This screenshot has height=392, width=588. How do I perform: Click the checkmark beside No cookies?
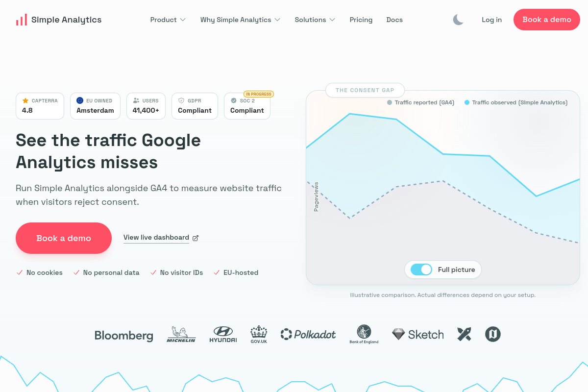[x=20, y=272]
